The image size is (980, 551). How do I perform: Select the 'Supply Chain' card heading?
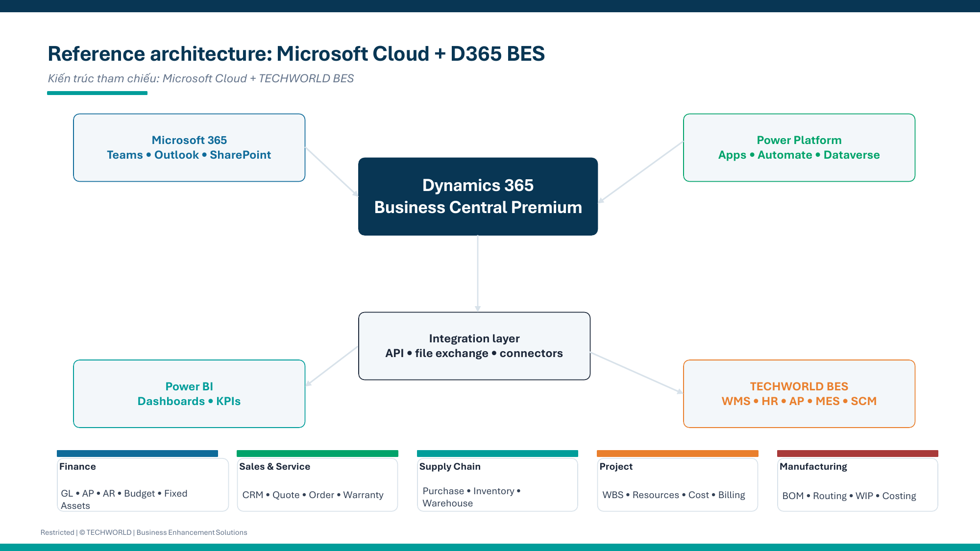click(450, 466)
